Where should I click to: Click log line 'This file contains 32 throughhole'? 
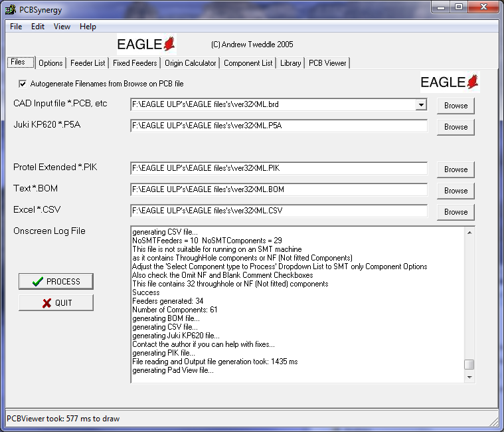[230, 284]
